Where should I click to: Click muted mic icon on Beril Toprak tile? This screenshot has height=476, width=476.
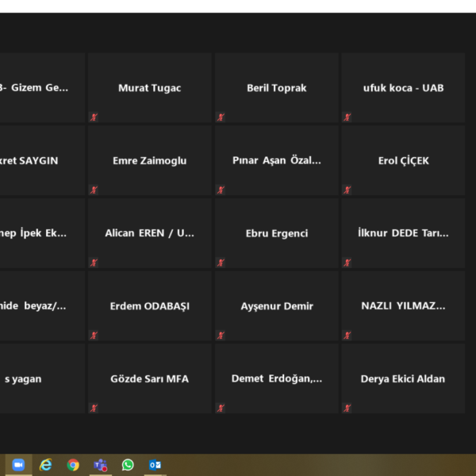click(x=221, y=117)
